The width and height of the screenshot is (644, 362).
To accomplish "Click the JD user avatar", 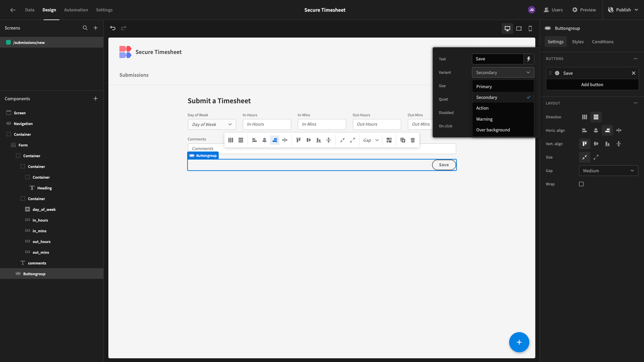I will point(532,10).
